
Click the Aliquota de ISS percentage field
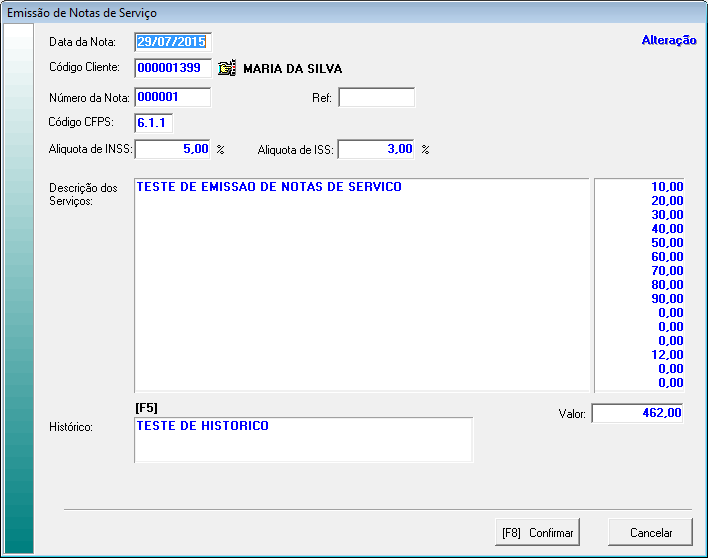tap(377, 149)
